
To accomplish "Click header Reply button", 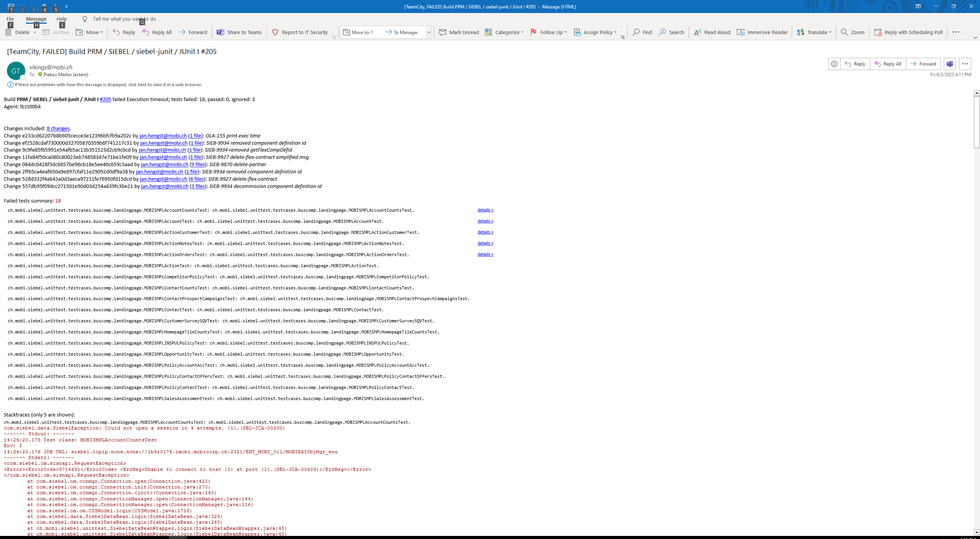I will coord(855,64).
